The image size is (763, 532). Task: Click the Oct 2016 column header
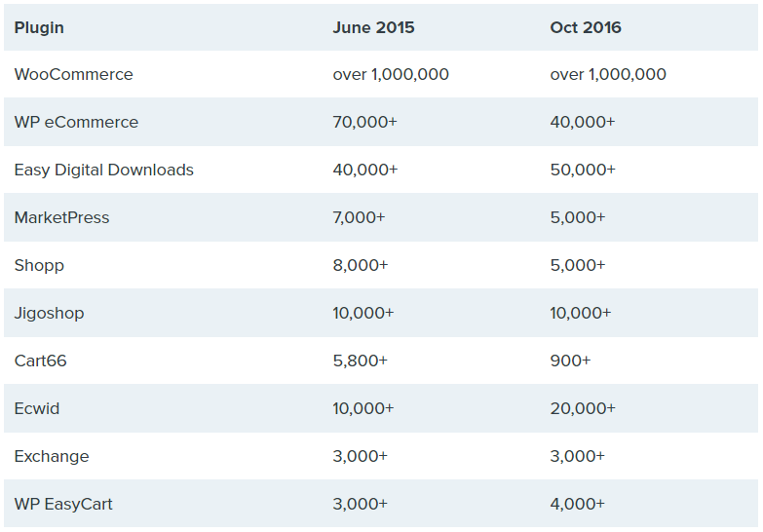585,27
